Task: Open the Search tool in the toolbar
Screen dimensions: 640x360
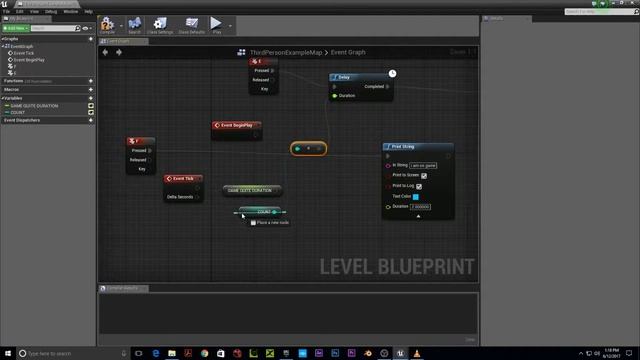Action: click(x=134, y=25)
